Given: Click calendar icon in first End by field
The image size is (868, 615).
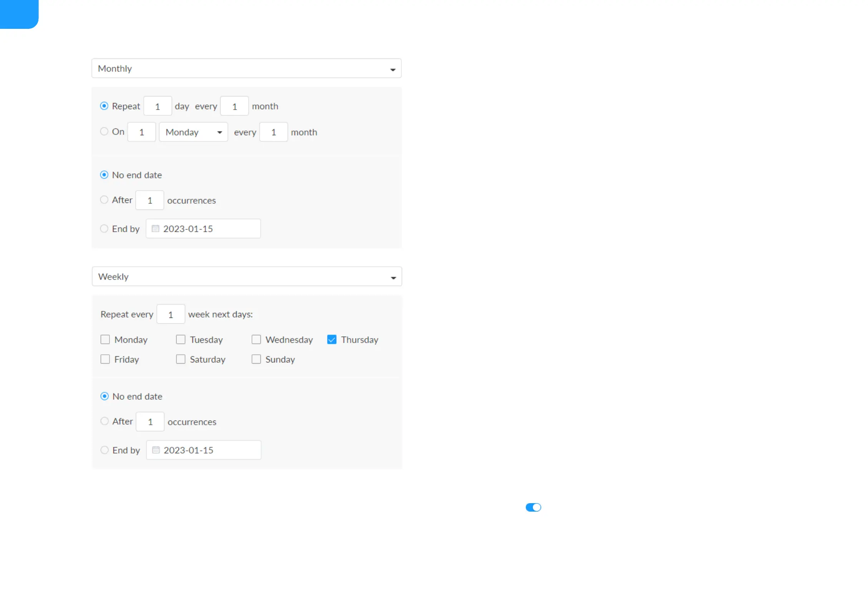Looking at the screenshot, I should point(155,229).
